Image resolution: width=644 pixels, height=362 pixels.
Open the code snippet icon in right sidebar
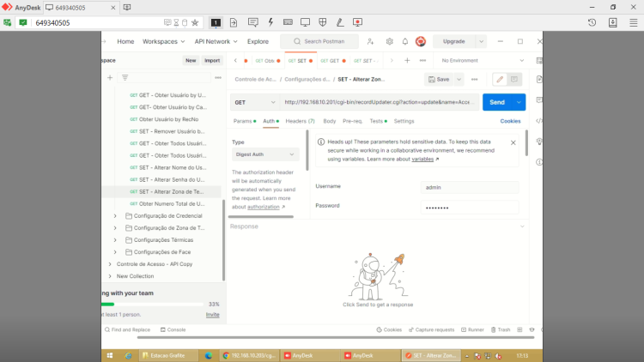[x=539, y=121]
